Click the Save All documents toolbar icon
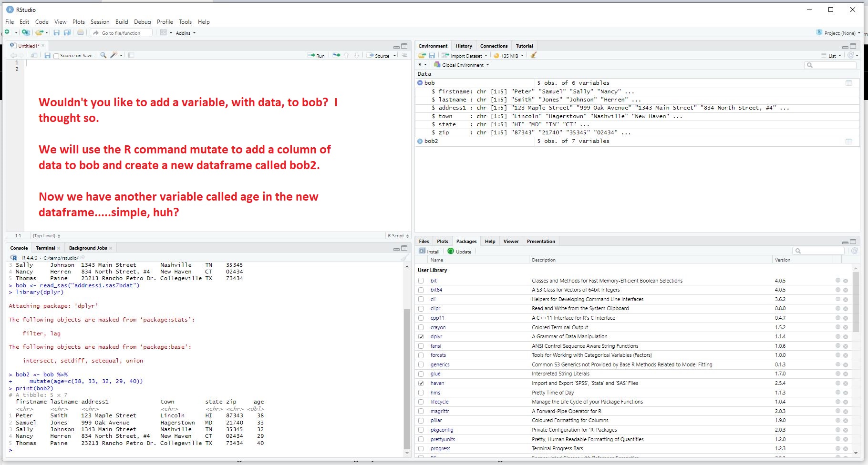The width and height of the screenshot is (868, 465). coord(67,33)
